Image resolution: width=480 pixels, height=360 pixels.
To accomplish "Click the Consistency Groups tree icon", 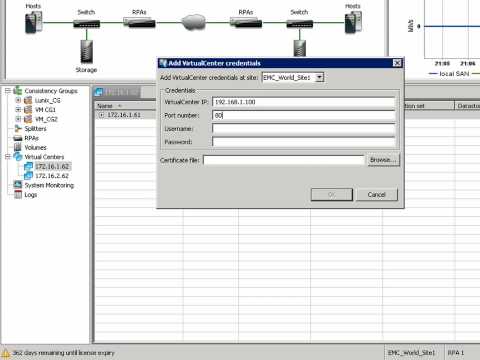I will (18, 91).
